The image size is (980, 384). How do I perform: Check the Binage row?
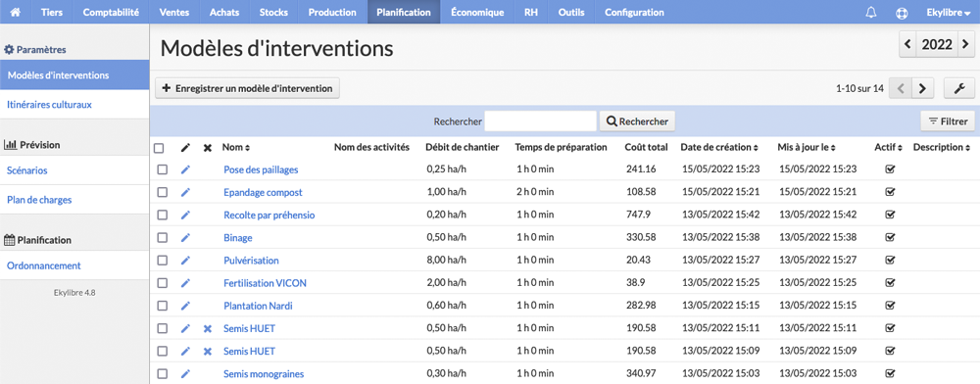(x=162, y=237)
